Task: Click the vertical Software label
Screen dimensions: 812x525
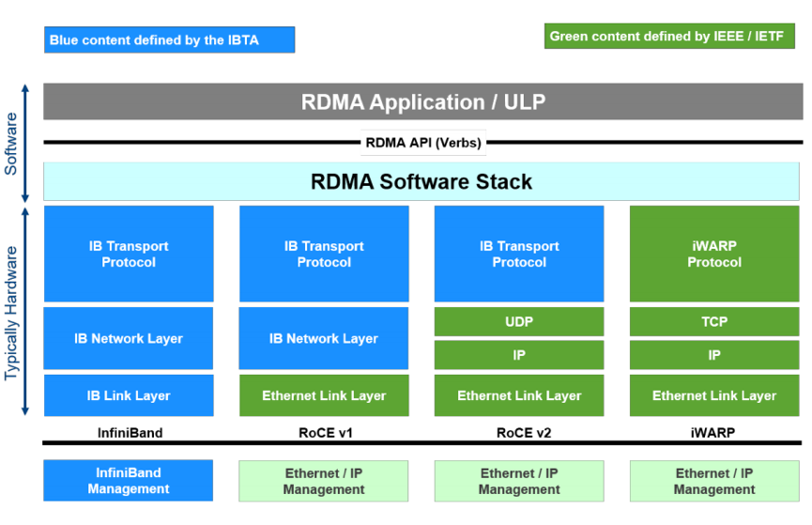Action: (x=11, y=144)
